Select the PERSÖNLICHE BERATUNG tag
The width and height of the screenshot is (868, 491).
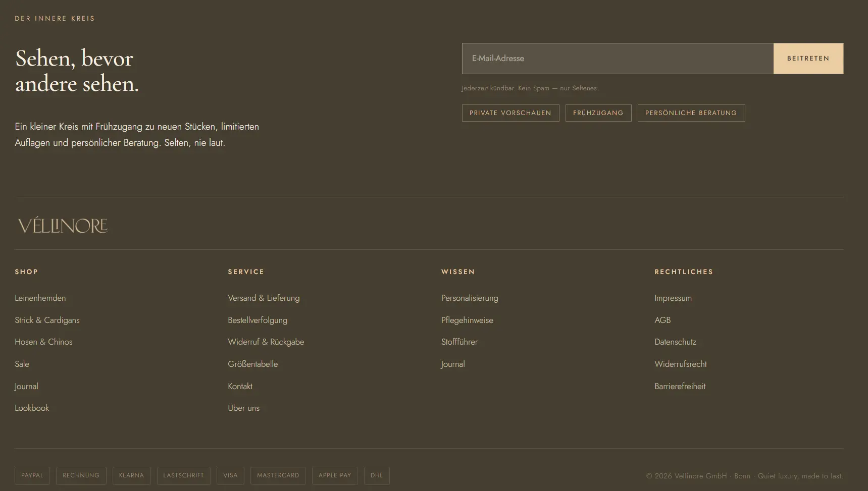[x=691, y=113]
